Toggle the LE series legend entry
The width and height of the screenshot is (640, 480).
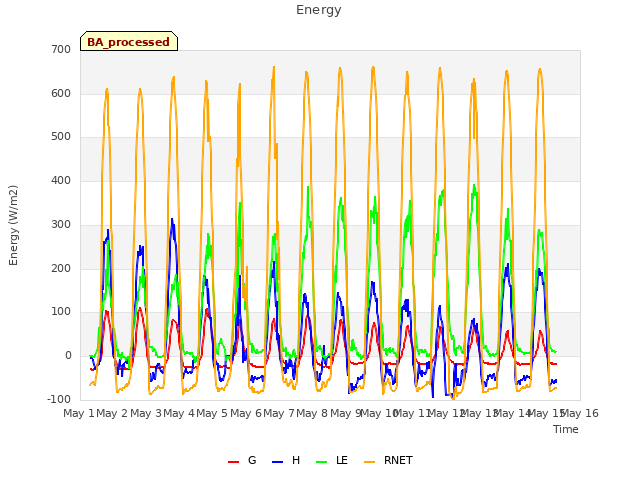(332, 460)
